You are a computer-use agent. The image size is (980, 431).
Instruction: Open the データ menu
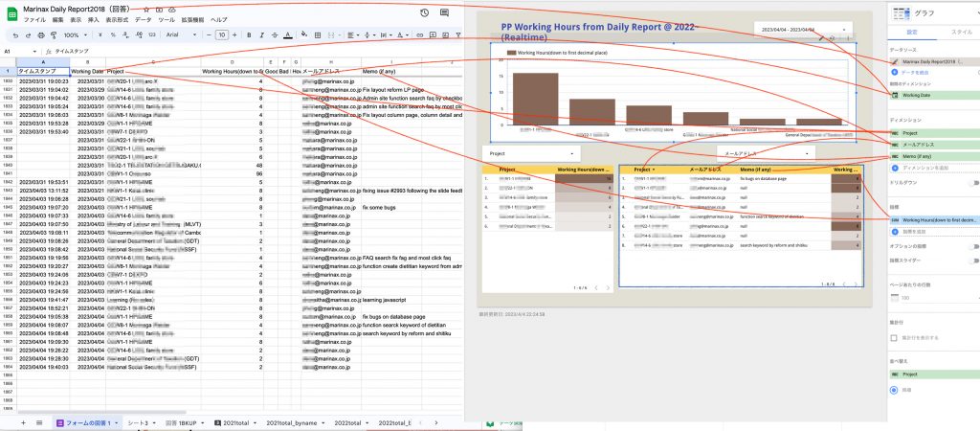point(143,19)
